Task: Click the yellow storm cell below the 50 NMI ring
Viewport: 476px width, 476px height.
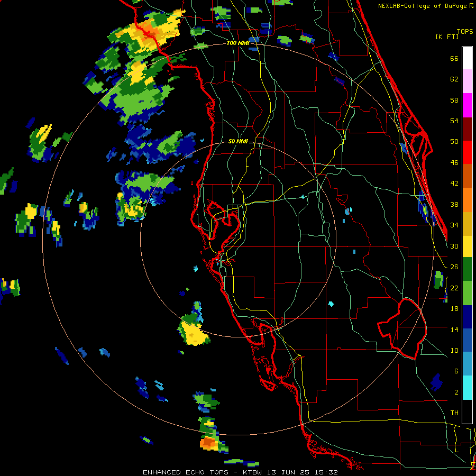Action: pyautogui.click(x=195, y=334)
